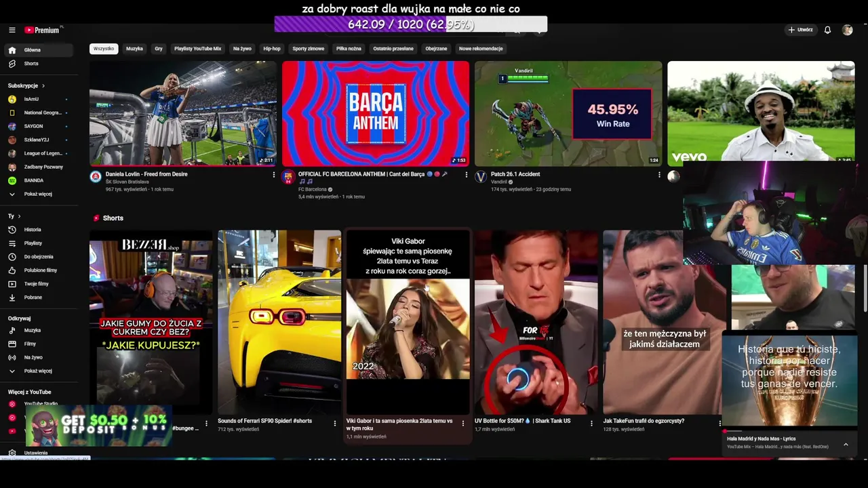Open options for FC Barcelona Anthem video
The image size is (868, 488).
click(467, 175)
